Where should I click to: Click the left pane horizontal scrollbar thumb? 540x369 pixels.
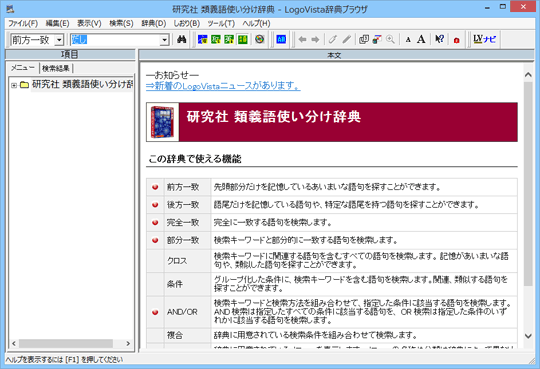pyautogui.click(x=66, y=344)
